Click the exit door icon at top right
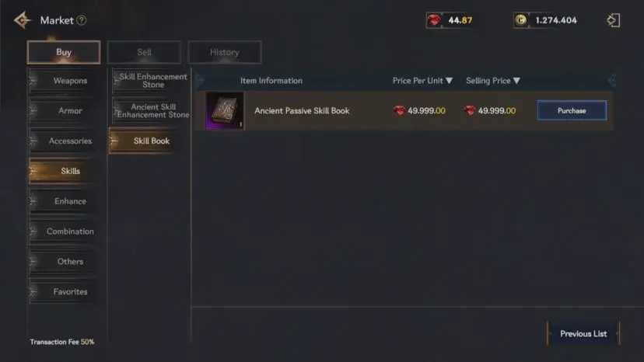The width and height of the screenshot is (644, 362). [613, 20]
